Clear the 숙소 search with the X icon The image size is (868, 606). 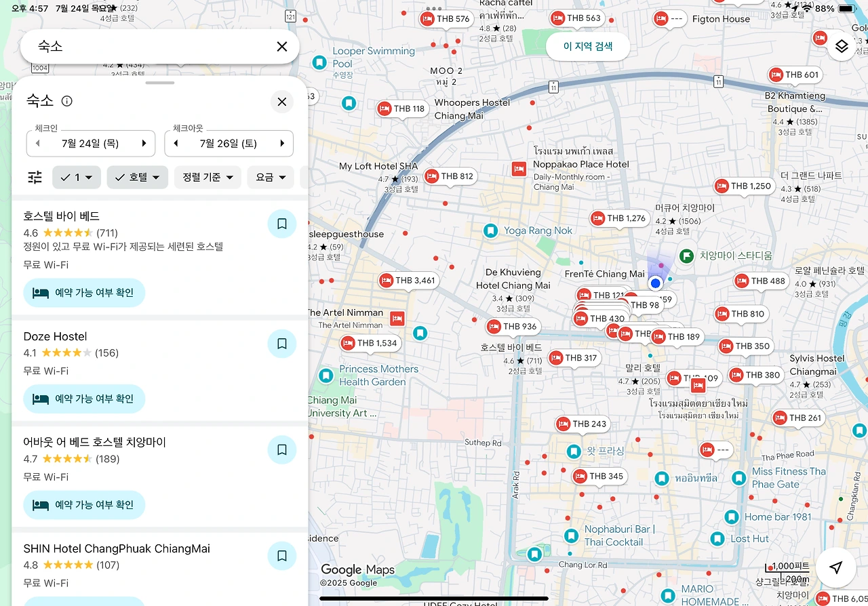click(x=282, y=46)
